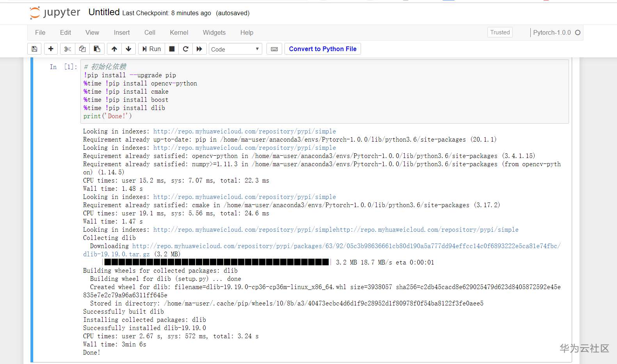Click the '(autosaved)' status text
617x364 pixels.
coord(233,13)
